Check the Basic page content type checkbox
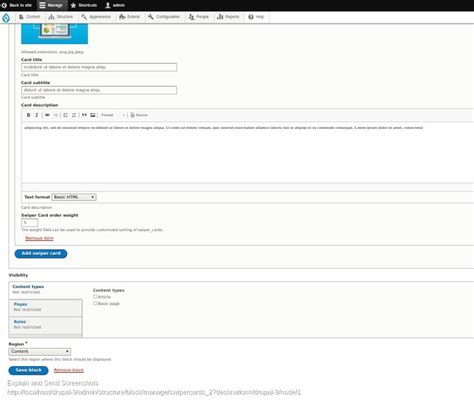Image resolution: width=474 pixels, height=403 pixels. (95, 303)
